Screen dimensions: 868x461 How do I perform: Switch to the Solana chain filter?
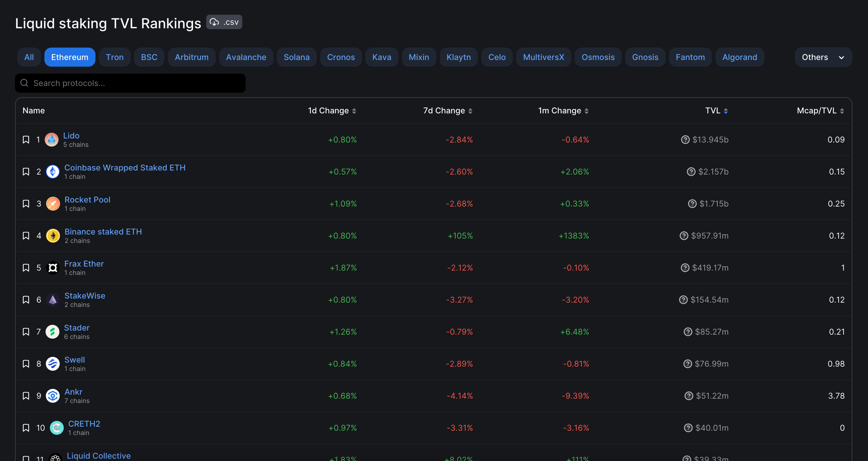point(296,57)
